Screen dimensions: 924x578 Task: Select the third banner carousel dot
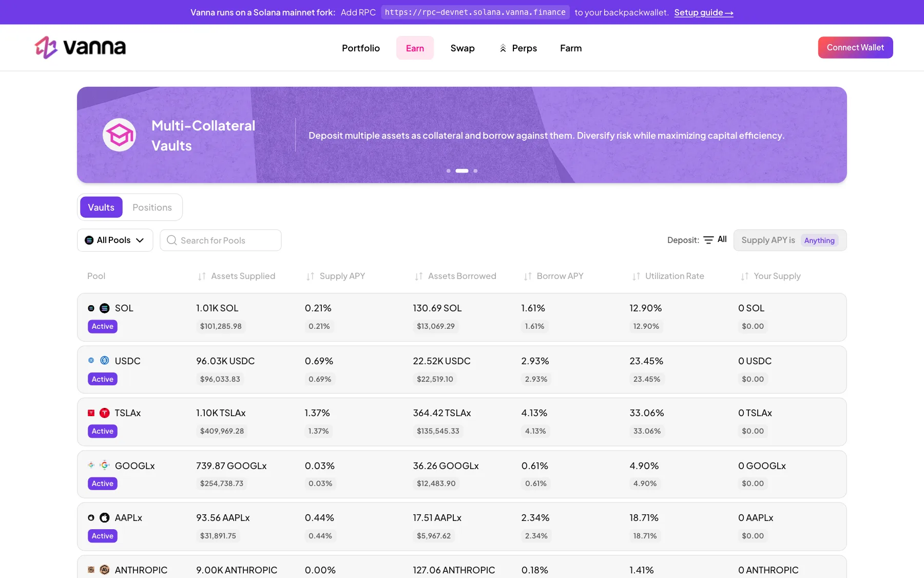click(475, 171)
